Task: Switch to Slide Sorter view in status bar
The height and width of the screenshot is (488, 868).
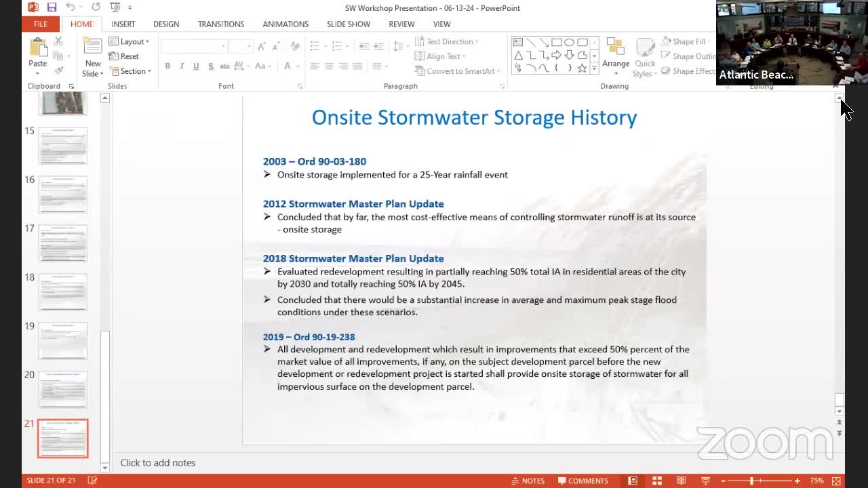Action: coord(657,481)
